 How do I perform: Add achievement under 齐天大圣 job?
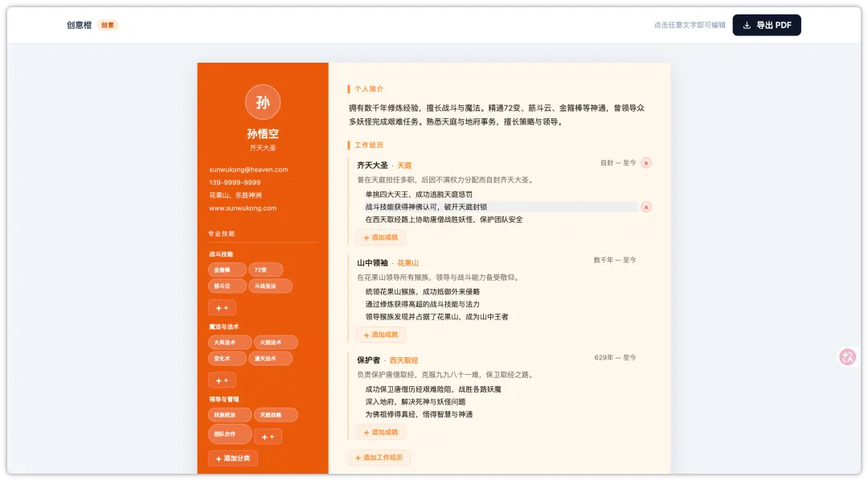tap(380, 237)
